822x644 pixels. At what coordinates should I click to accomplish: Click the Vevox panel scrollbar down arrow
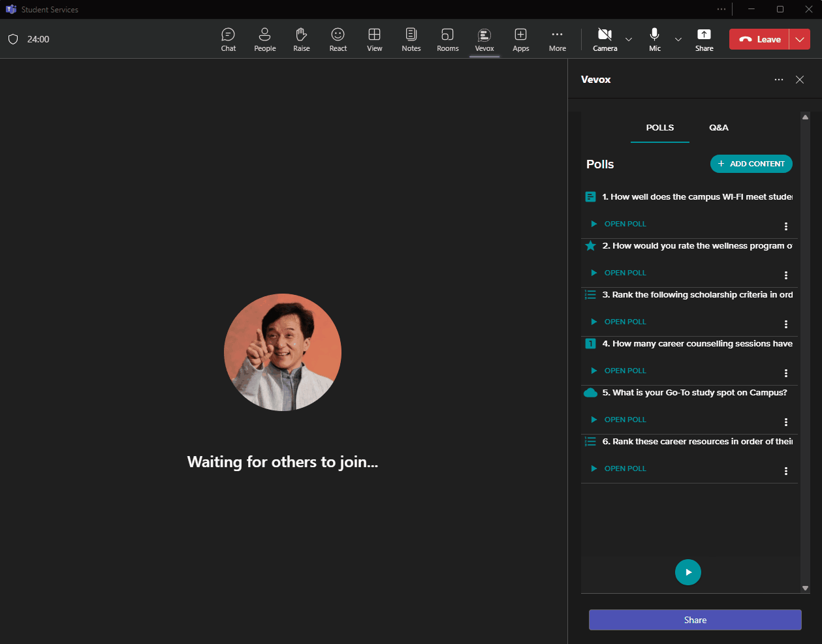[x=805, y=588]
